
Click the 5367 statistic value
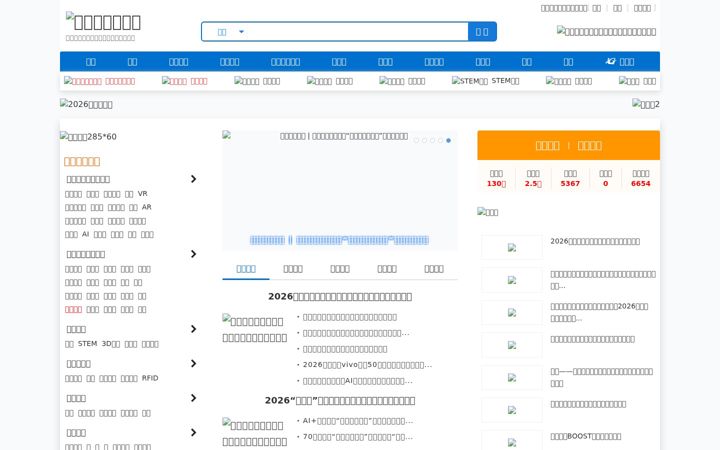[570, 183]
